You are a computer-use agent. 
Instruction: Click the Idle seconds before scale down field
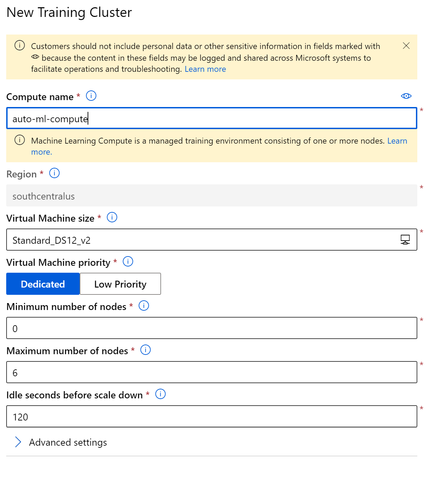tap(211, 416)
